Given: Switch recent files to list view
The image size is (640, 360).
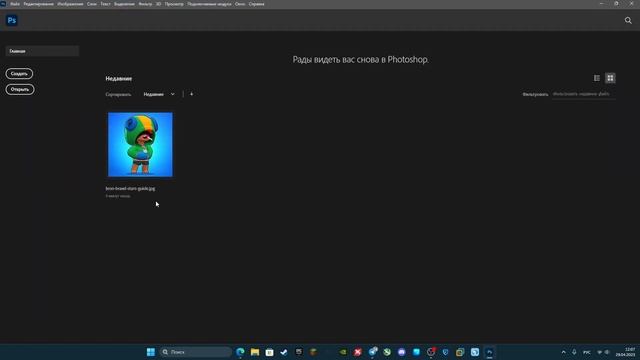Looking at the screenshot, I should pos(597,78).
